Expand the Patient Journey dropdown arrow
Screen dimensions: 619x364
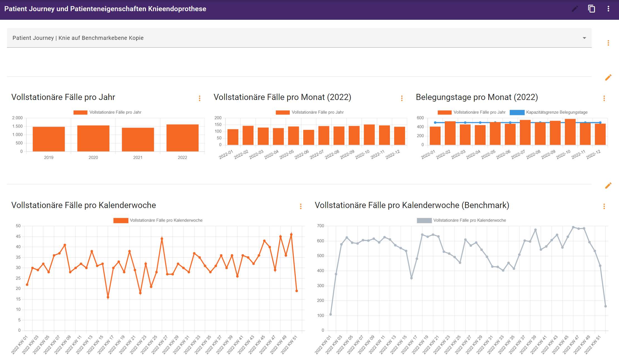coord(584,38)
